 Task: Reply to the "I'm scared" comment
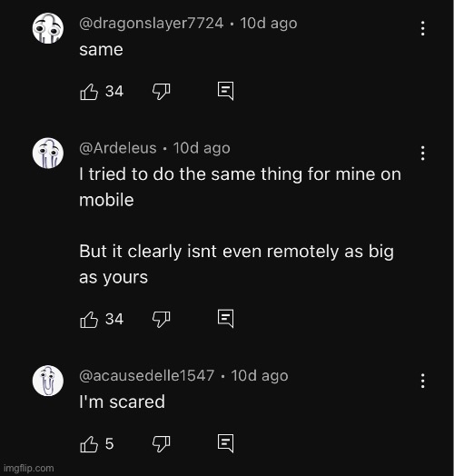point(226,443)
